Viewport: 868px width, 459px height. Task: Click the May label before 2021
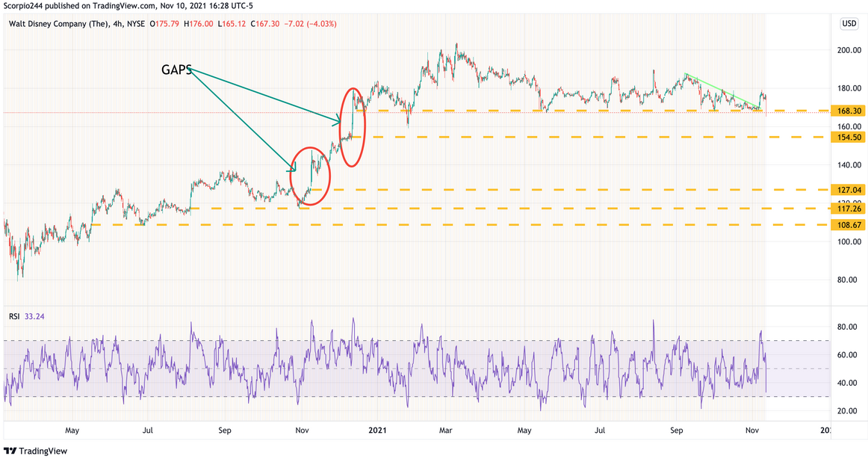click(72, 430)
